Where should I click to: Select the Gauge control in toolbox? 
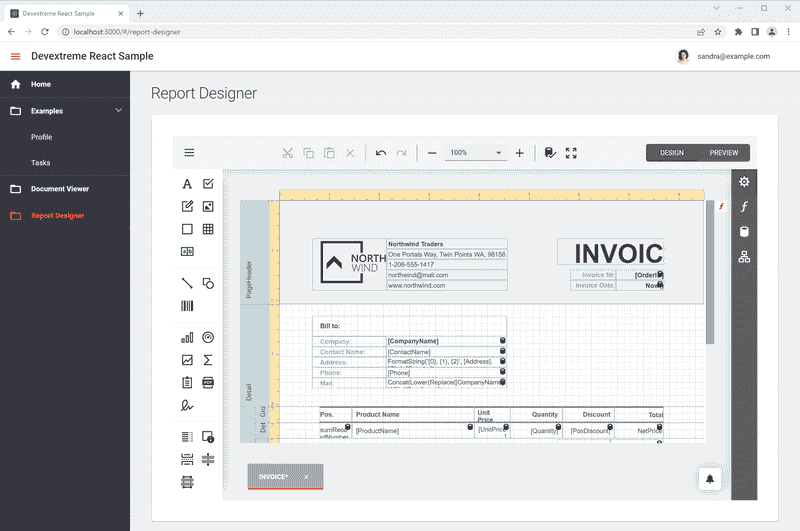point(208,337)
